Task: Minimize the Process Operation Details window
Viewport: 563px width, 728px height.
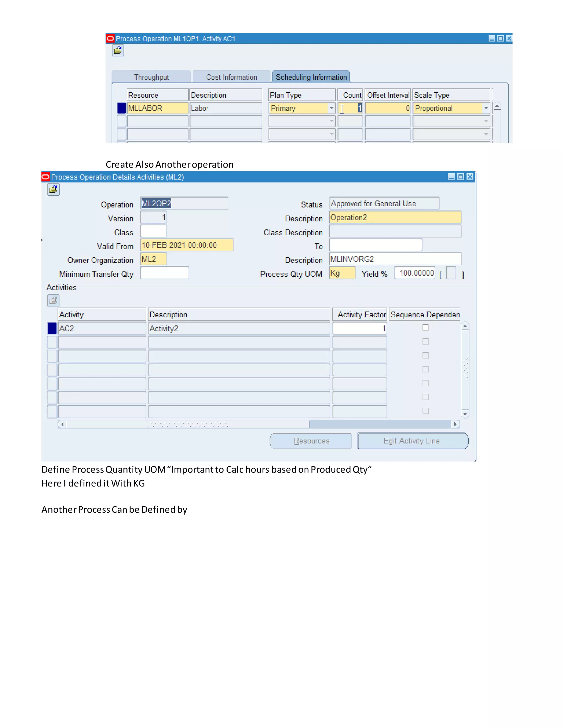Action: click(451, 177)
